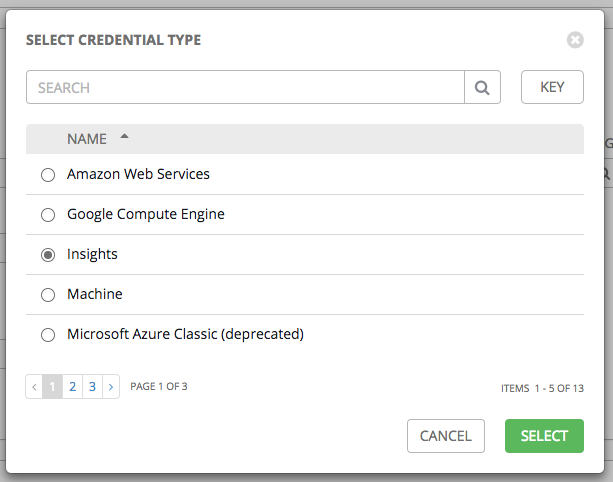Image resolution: width=613 pixels, height=482 pixels.
Task: Go to pagination page 1
Action: (52, 387)
